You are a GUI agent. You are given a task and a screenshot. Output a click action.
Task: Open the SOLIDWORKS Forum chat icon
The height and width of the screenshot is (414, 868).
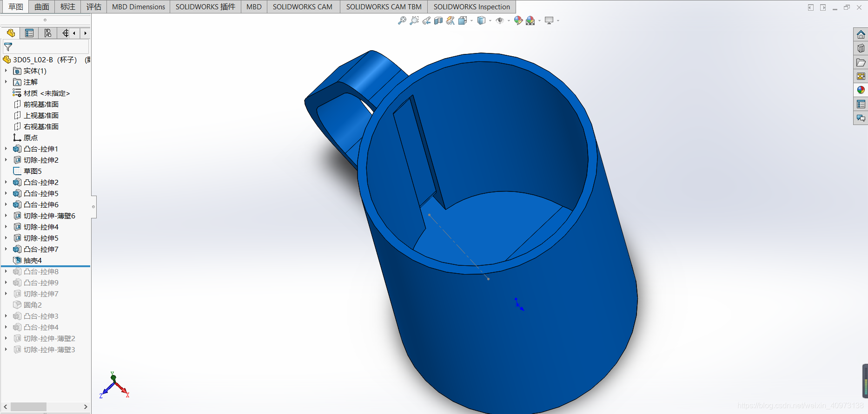click(x=861, y=118)
